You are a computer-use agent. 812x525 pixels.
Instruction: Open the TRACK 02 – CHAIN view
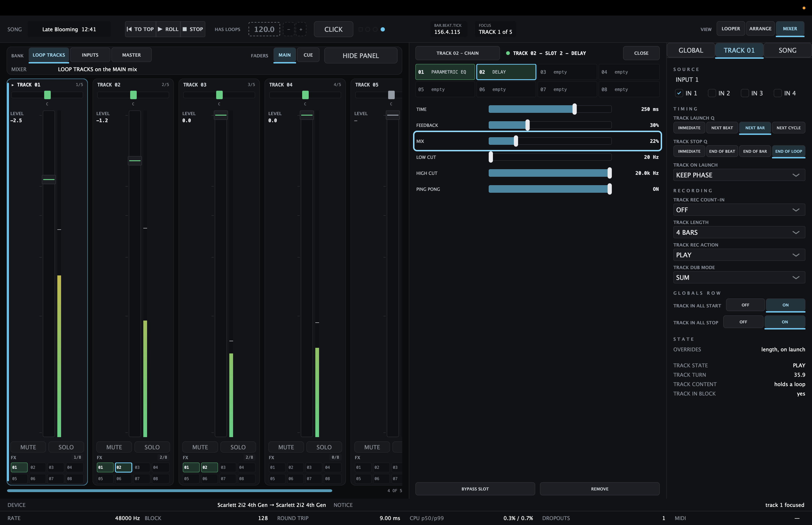click(457, 53)
